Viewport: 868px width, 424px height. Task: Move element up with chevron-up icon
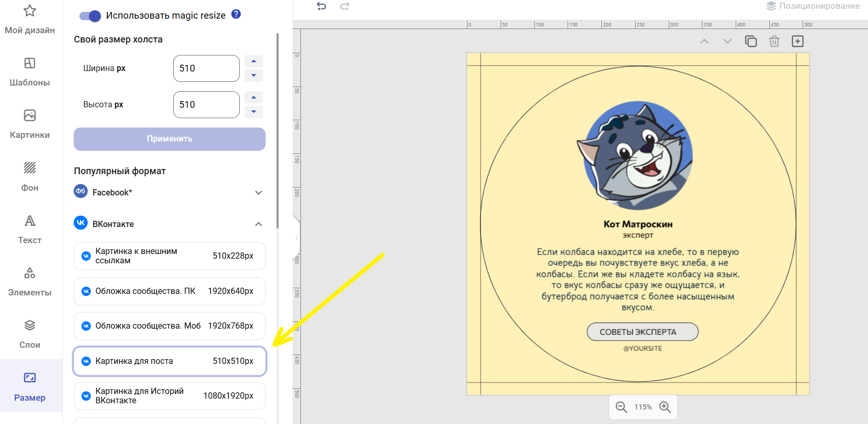coord(704,41)
